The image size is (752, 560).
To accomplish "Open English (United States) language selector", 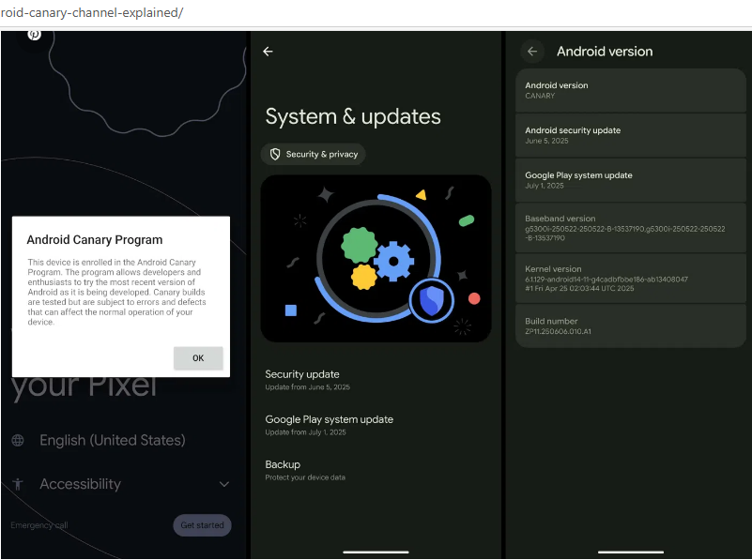I will click(x=112, y=440).
